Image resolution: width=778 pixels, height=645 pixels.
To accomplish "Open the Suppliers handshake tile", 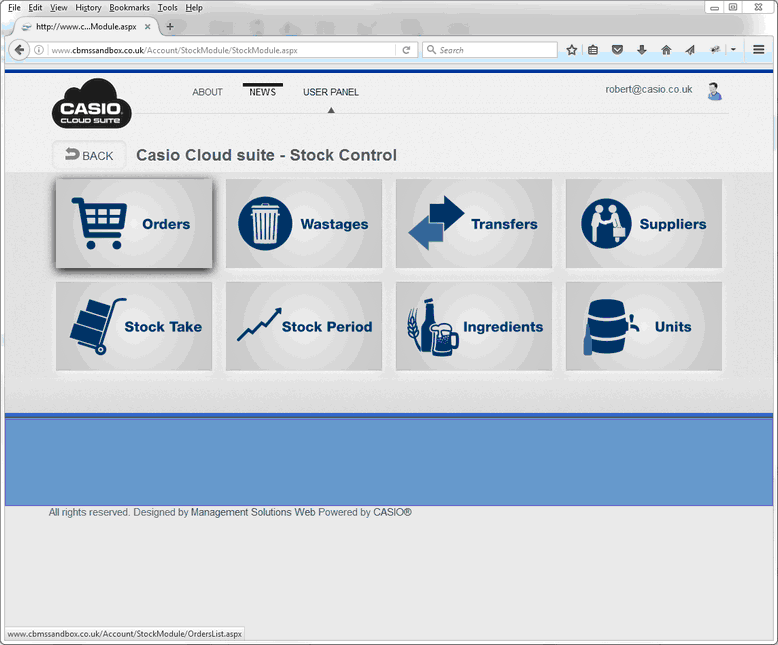I will coord(644,224).
